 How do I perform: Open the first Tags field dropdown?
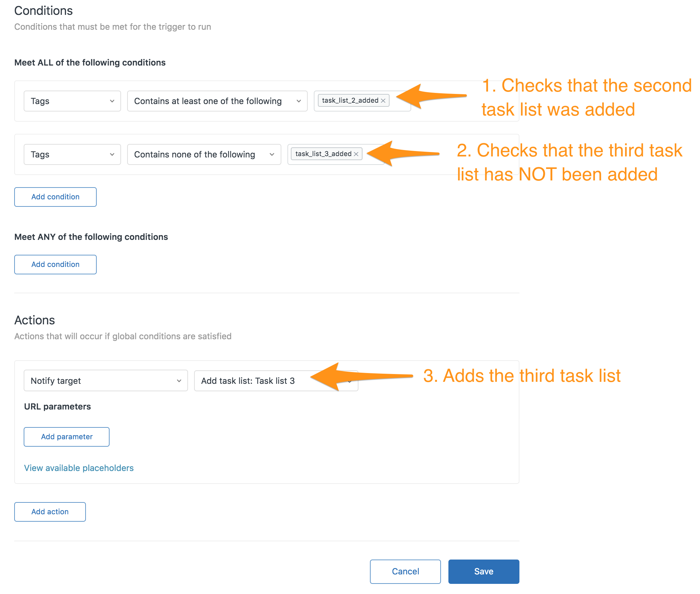[72, 101]
